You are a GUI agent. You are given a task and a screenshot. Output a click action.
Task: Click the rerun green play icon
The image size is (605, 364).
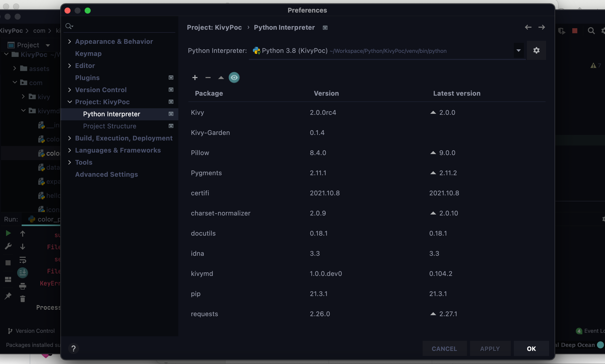tap(8, 233)
